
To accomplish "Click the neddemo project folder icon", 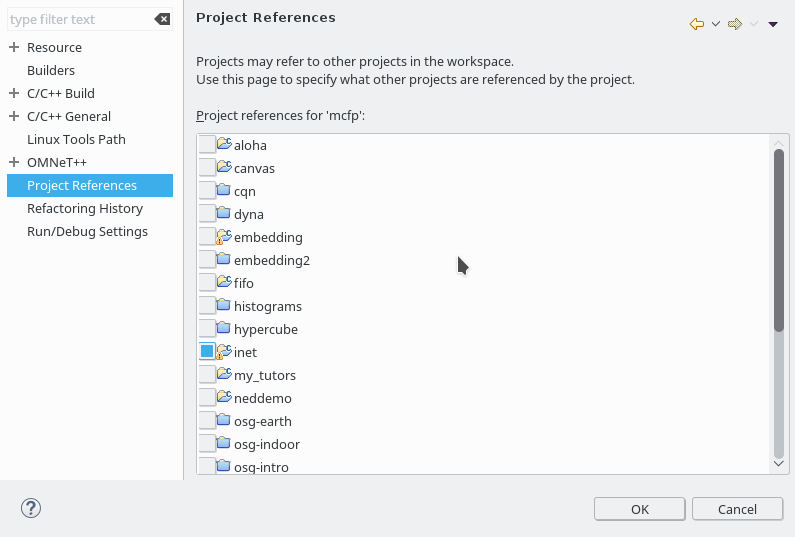I will coord(224,398).
